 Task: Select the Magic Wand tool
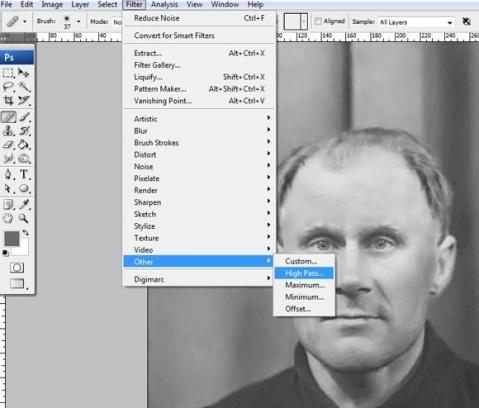click(x=24, y=87)
